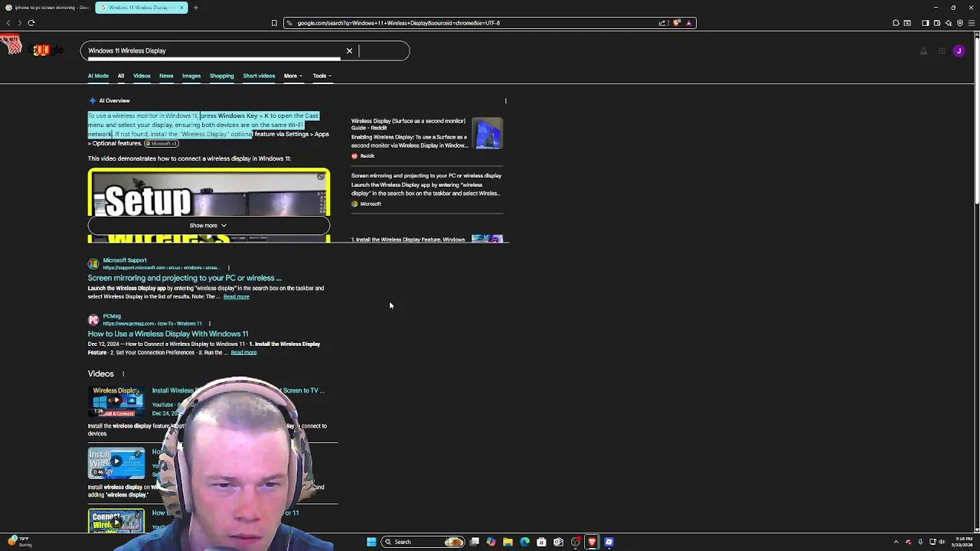Image resolution: width=980 pixels, height=551 pixels.
Task: Click the Reddit source thumbnail image
Action: pos(488,133)
